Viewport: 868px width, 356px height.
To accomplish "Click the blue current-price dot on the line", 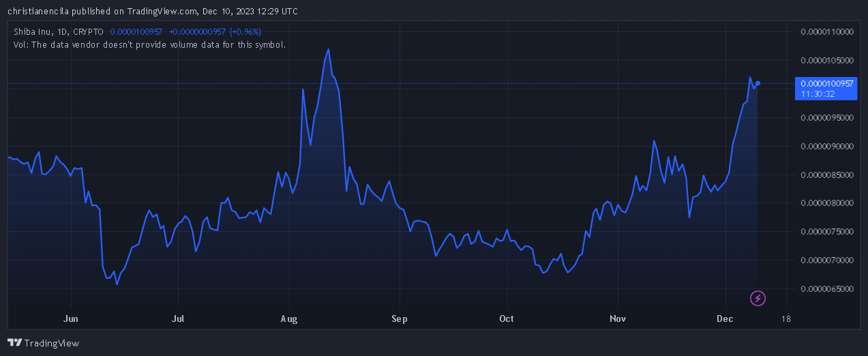I will [x=758, y=83].
